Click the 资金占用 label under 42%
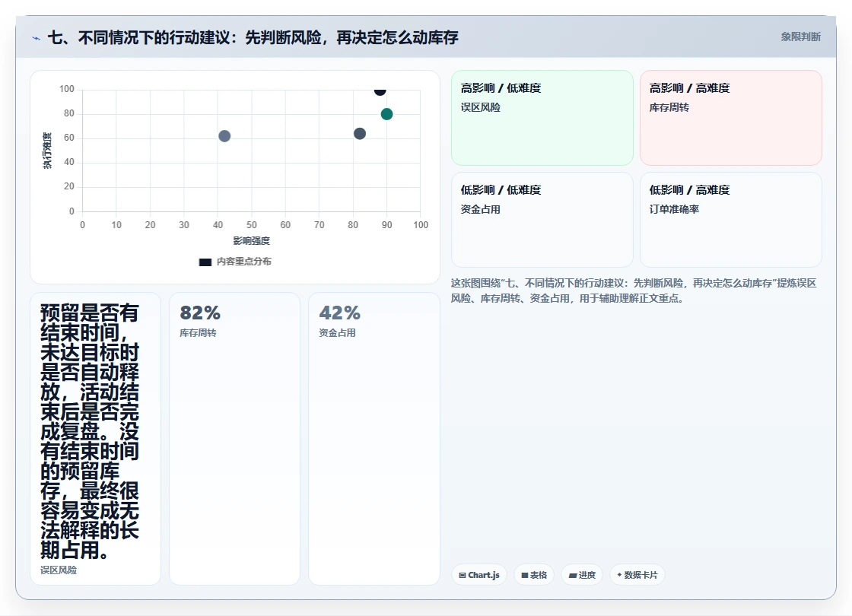Screen dimensions: 852x616 click(337, 333)
